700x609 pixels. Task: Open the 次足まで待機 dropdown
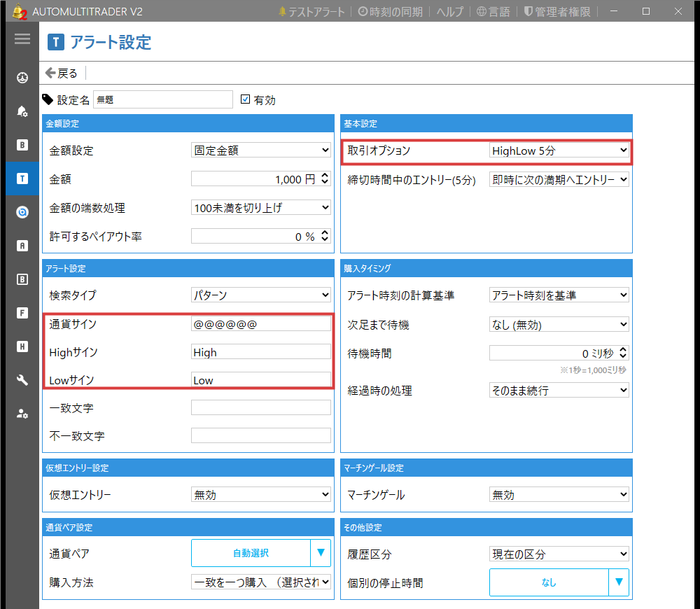click(559, 324)
